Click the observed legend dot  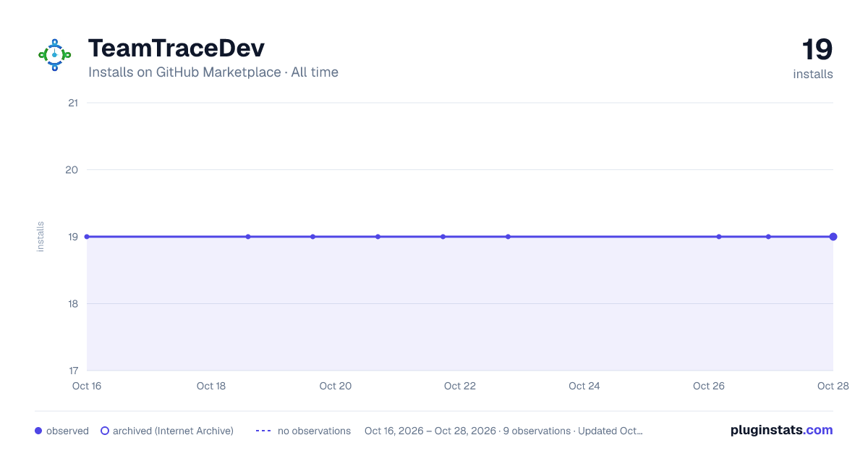(x=38, y=431)
